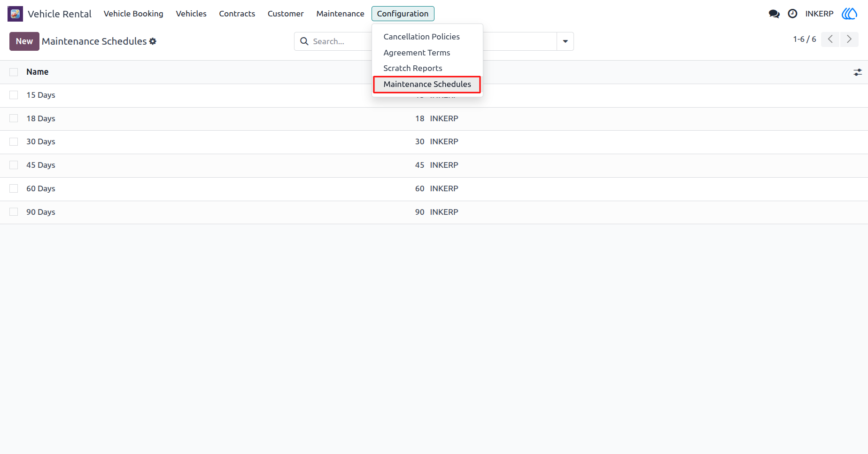Open the Vehicles menu
This screenshot has height=454, width=868.
pos(191,14)
